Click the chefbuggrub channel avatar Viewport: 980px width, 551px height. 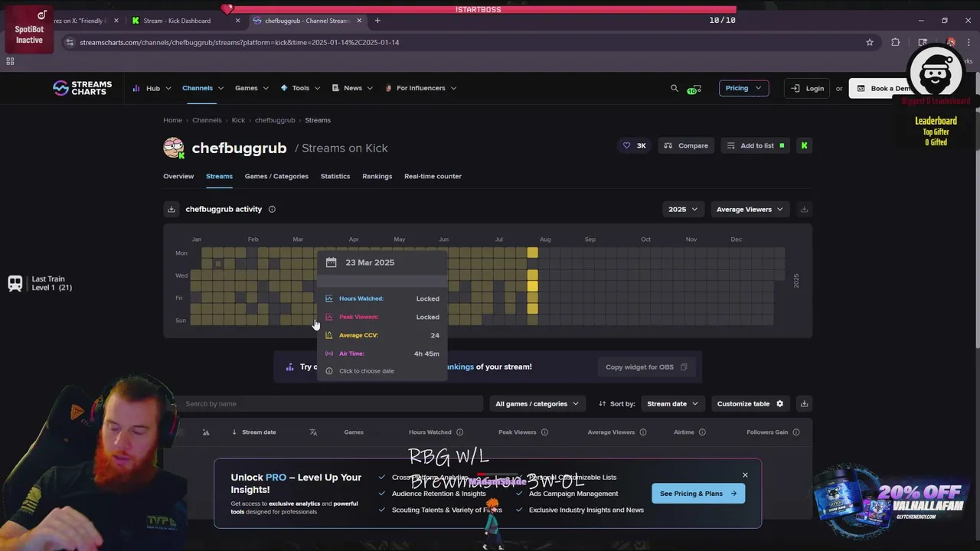point(174,148)
